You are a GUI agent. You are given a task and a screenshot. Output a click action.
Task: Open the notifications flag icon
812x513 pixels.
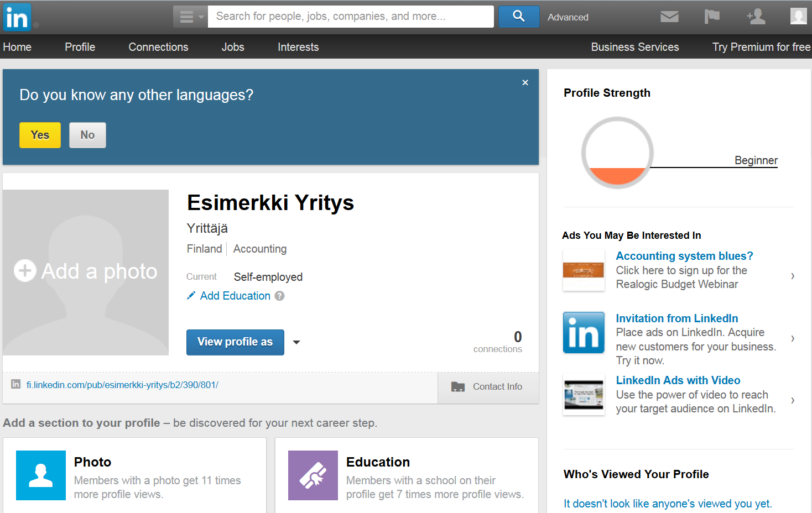[712, 17]
